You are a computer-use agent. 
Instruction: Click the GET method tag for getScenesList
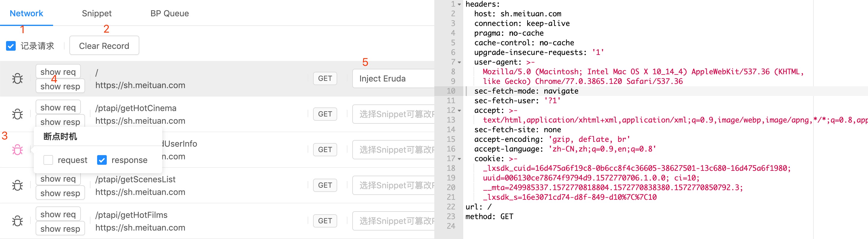pos(325,185)
